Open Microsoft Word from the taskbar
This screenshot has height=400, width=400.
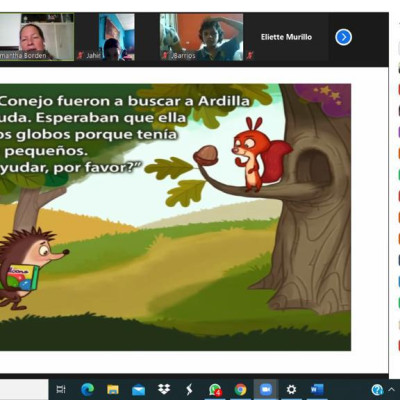pos(317,389)
